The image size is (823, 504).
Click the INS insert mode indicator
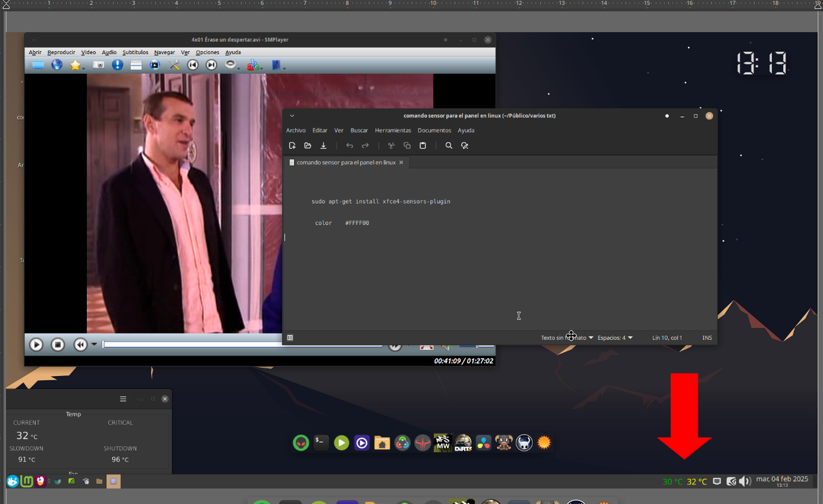click(707, 337)
